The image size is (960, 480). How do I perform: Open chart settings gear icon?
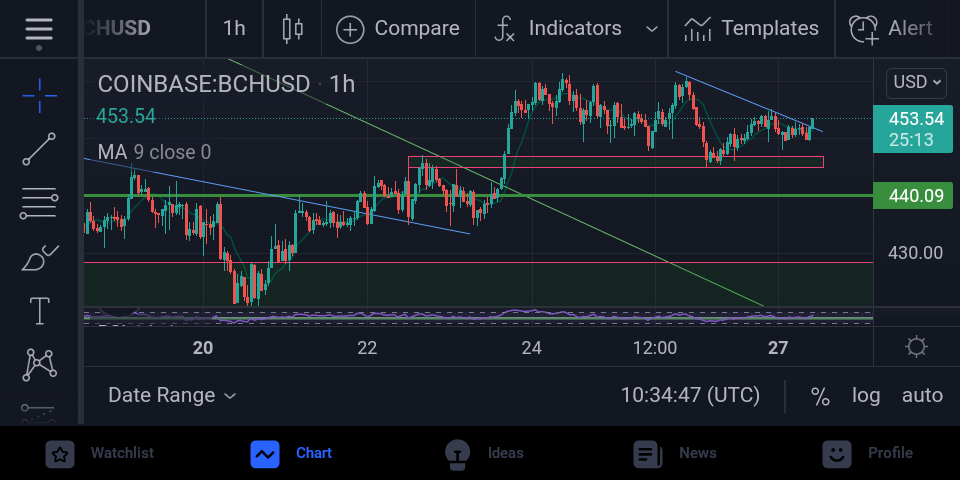click(x=916, y=347)
